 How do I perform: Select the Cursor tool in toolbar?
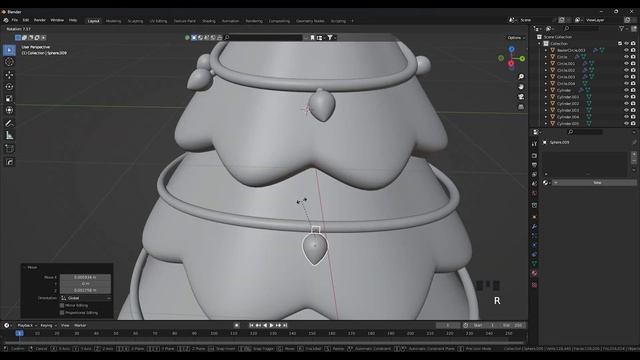[9, 62]
